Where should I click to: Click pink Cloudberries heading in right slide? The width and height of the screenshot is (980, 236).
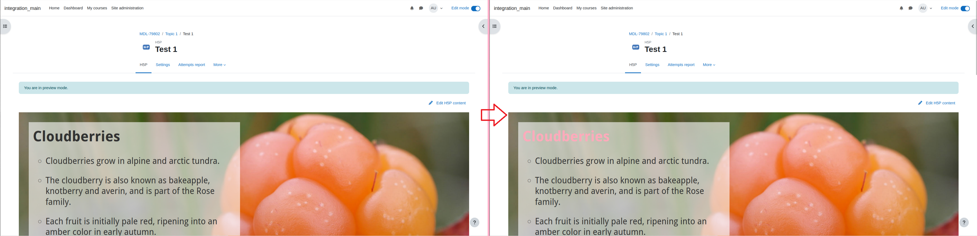566,137
